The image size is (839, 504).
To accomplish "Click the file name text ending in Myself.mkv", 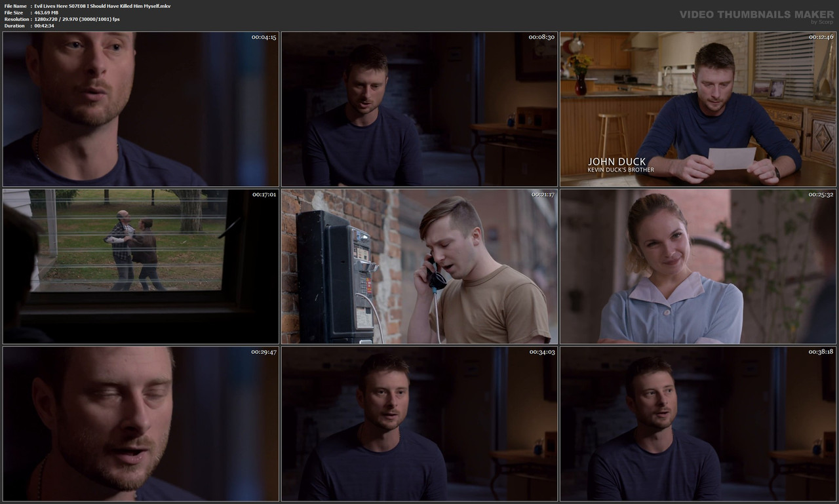I will coord(102,6).
